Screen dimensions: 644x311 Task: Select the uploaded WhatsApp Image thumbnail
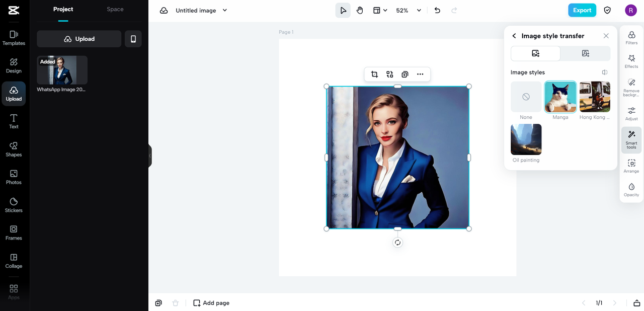[62, 70]
